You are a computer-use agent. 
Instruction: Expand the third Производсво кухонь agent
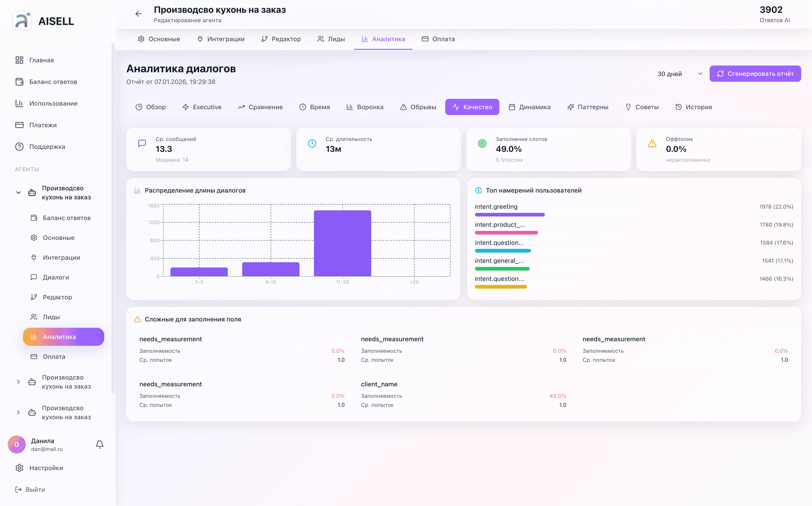[18, 412]
